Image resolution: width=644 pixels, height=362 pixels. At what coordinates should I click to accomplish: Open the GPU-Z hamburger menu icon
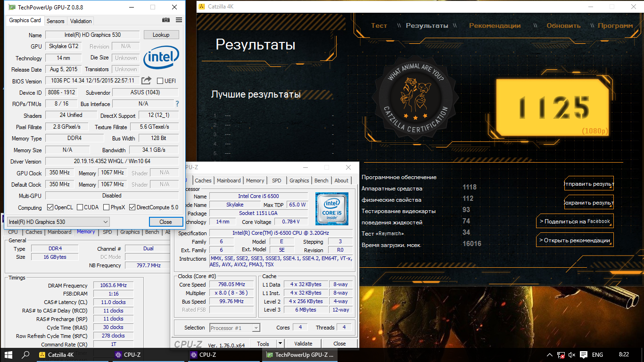179,20
